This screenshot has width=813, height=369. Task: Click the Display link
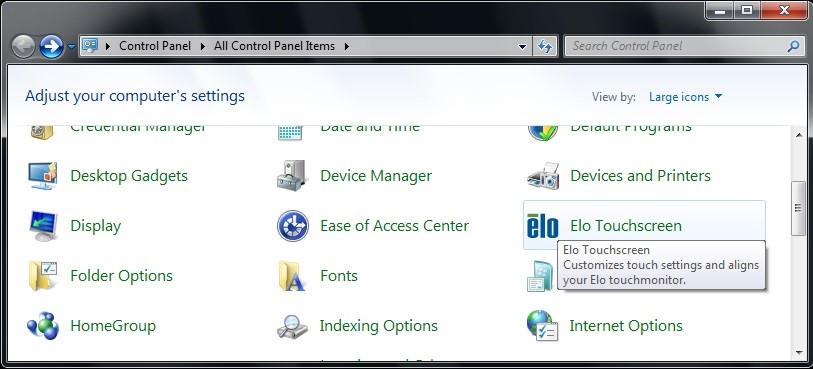pyautogui.click(x=95, y=226)
